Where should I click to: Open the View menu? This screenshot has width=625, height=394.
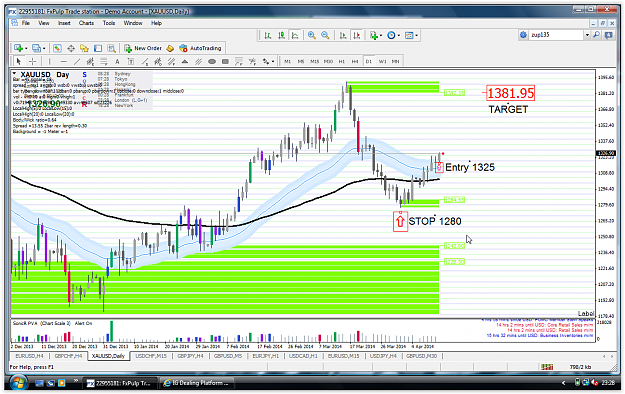click(x=44, y=23)
